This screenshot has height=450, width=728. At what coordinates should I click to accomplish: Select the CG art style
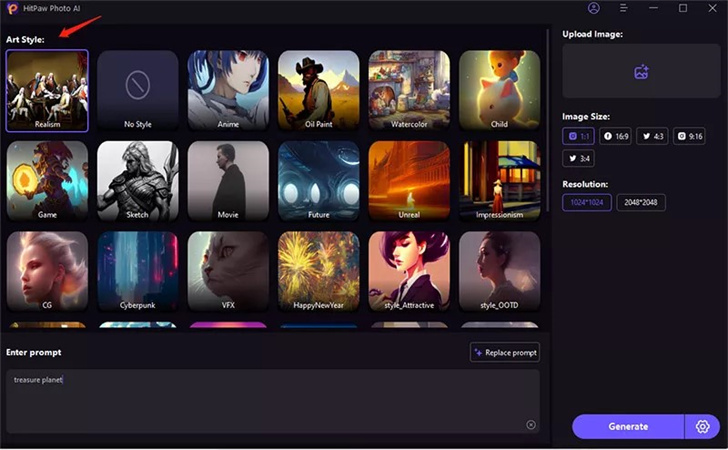(x=47, y=272)
